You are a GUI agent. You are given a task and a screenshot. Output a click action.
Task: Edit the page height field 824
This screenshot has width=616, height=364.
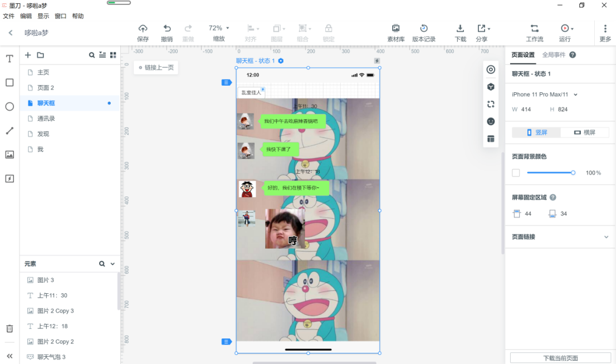(563, 110)
